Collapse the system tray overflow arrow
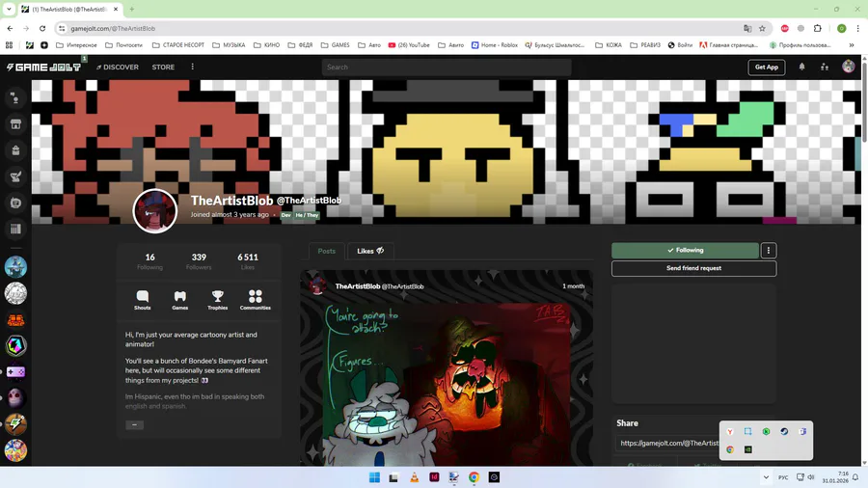 [x=766, y=477]
